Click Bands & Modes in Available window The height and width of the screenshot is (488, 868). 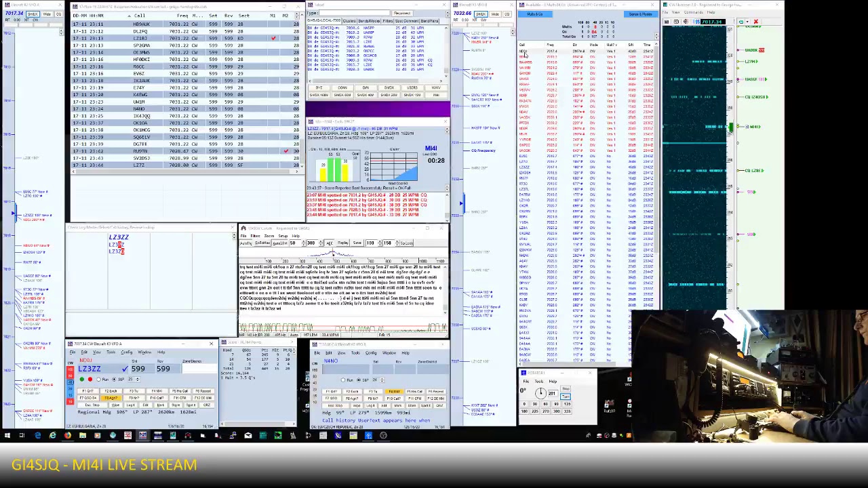point(641,14)
